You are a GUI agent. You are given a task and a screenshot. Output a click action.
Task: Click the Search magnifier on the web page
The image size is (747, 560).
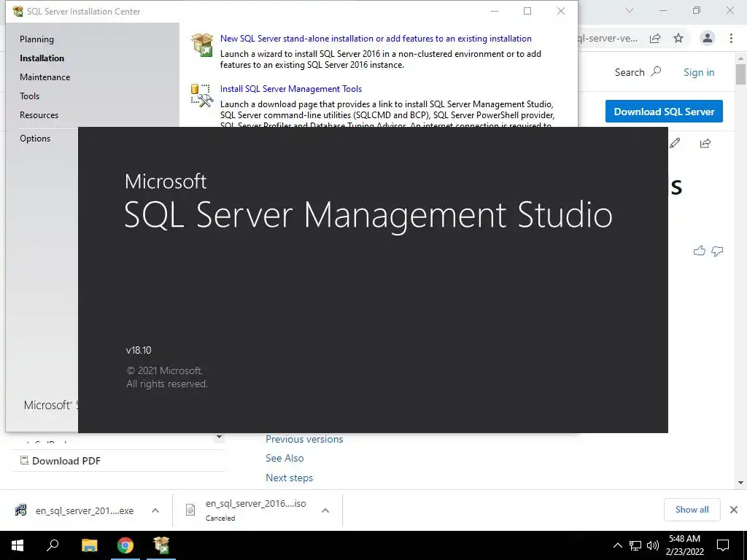pos(656,72)
